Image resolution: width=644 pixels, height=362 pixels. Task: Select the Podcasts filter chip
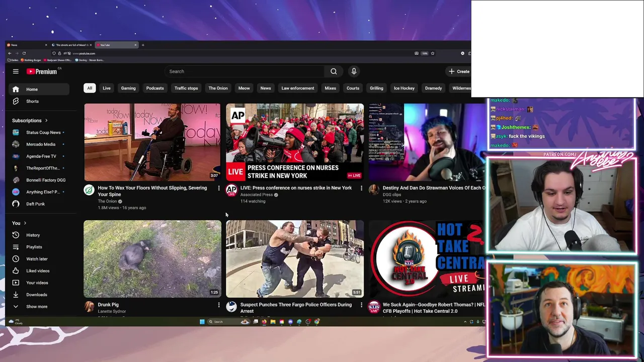(155, 88)
